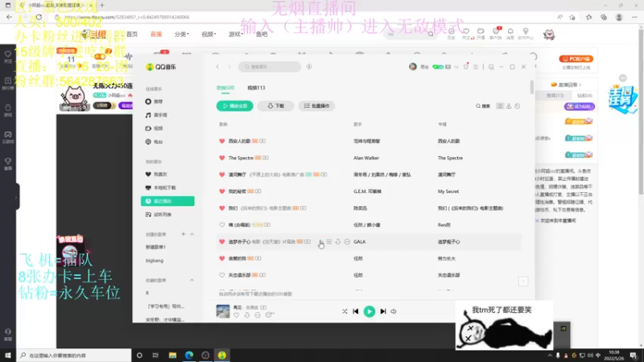Open Local and Downloads in sidebar
The image size is (644, 362).
[x=160, y=187]
